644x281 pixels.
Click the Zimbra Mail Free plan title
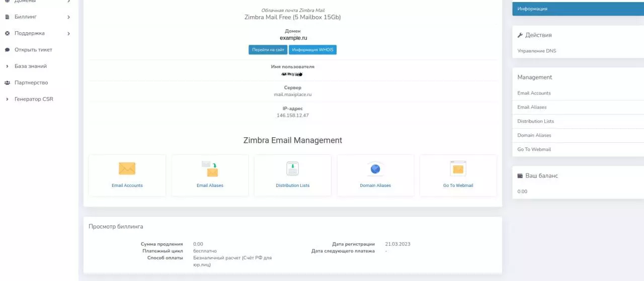coord(293,17)
